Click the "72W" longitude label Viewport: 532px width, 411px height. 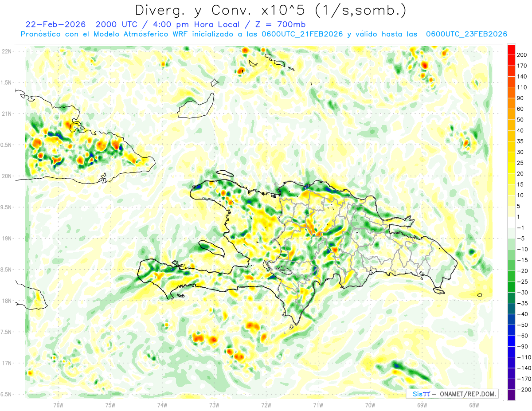tap(266, 404)
